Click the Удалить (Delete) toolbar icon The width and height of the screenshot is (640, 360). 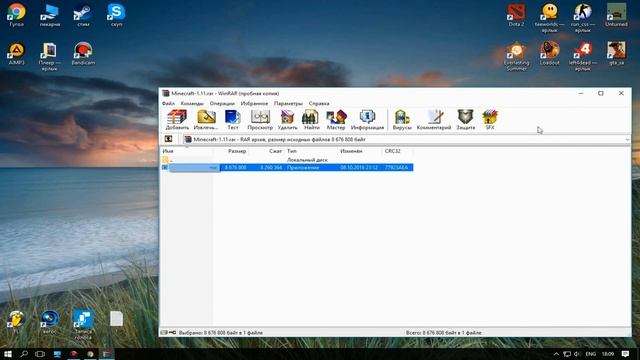point(287,120)
